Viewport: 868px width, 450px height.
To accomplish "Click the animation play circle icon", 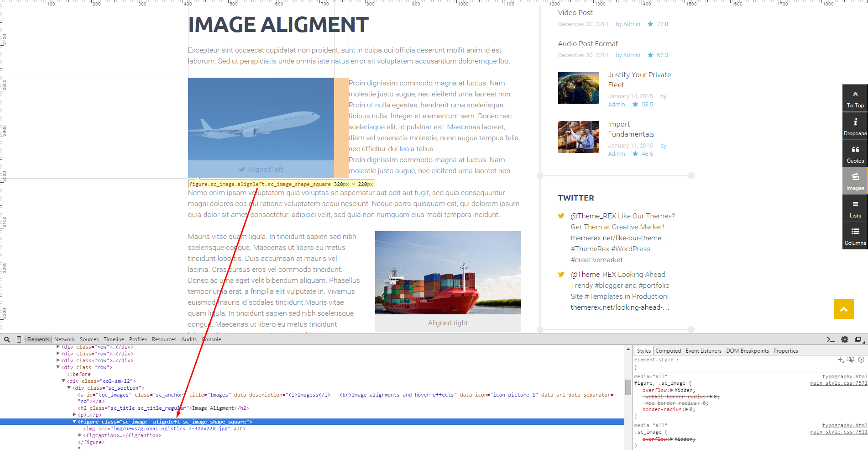I will pos(861,360).
